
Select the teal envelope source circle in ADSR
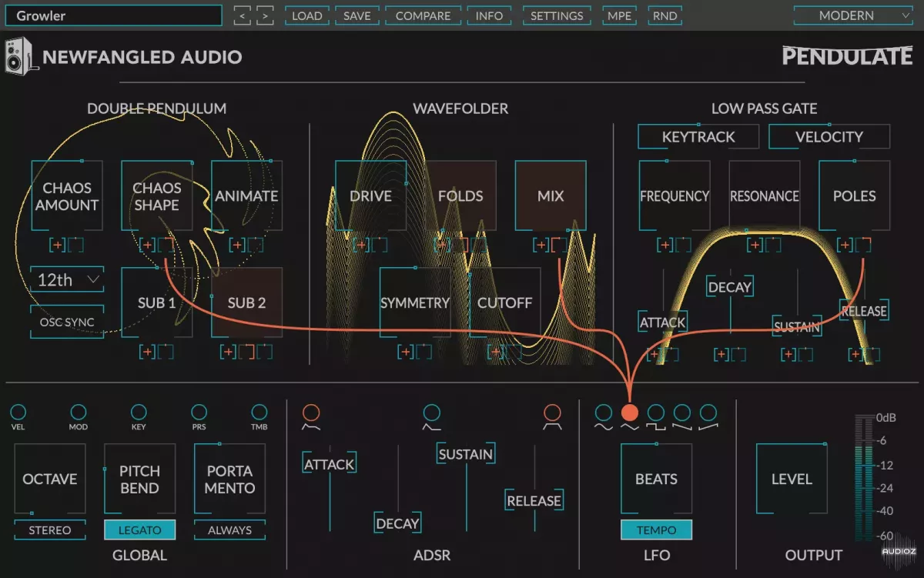(x=432, y=413)
